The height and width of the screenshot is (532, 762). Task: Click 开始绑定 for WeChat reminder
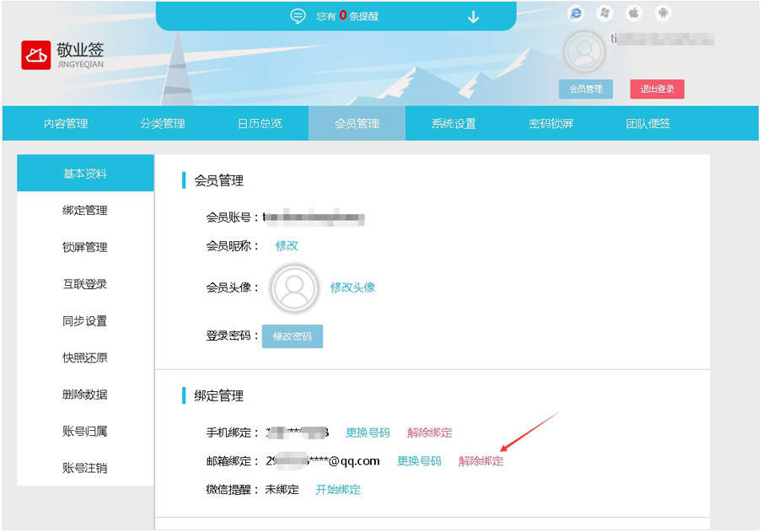tap(338, 489)
